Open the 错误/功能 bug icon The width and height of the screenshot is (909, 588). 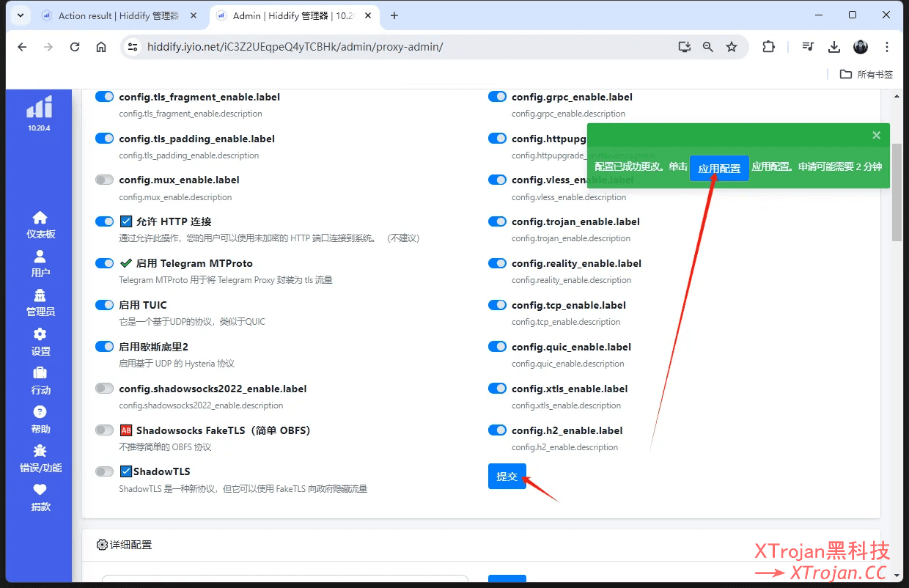pyautogui.click(x=40, y=459)
